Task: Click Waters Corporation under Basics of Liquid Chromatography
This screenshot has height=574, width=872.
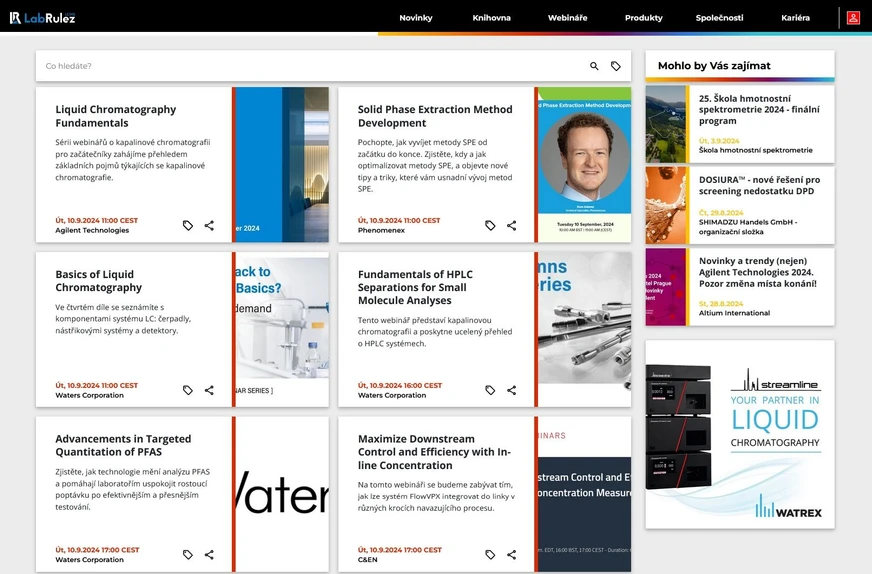Action: pyautogui.click(x=89, y=395)
